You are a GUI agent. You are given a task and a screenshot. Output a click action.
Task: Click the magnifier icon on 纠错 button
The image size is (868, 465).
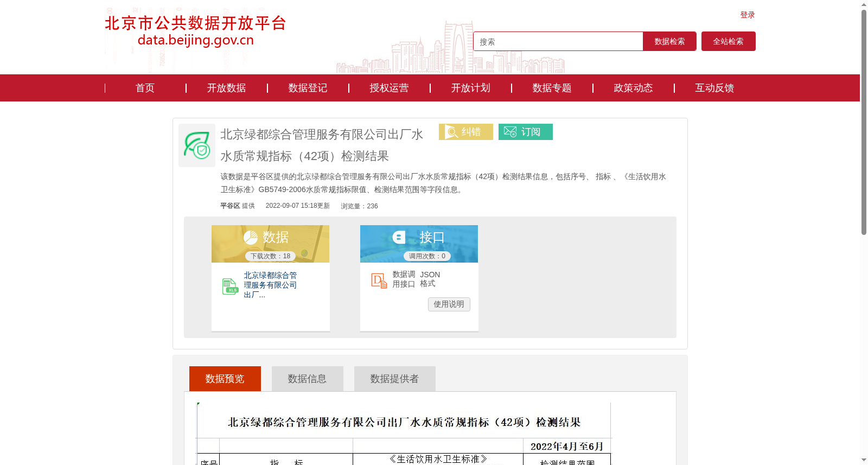click(x=451, y=132)
